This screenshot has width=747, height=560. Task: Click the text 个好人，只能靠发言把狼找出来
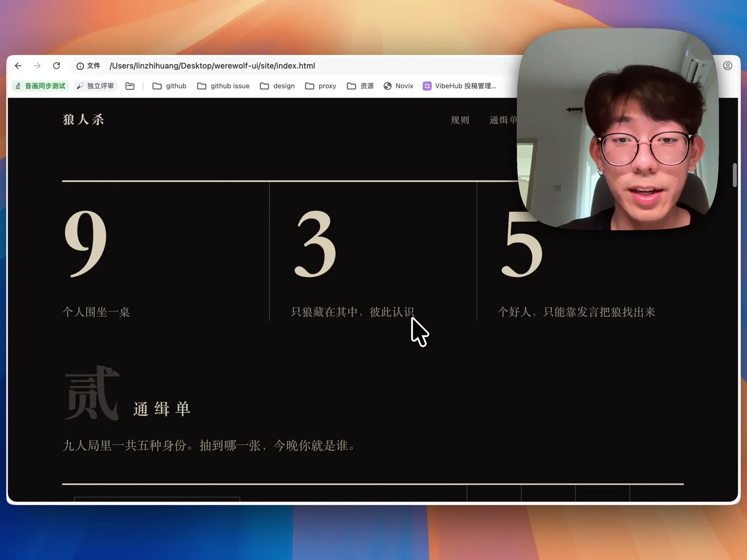click(577, 312)
